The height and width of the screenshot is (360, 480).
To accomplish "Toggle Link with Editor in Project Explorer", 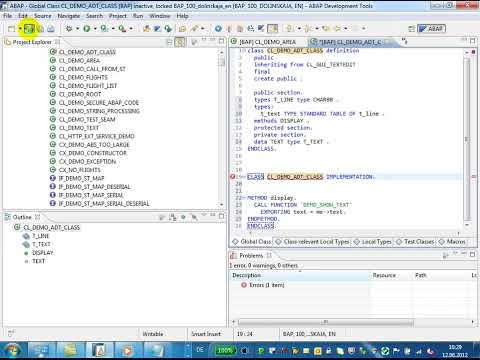I will (180, 42).
